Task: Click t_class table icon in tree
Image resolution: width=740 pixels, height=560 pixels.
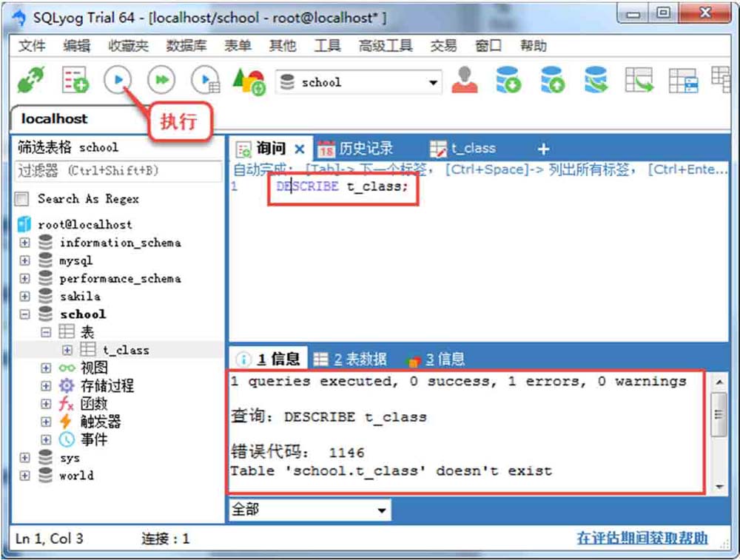Action: click(x=88, y=350)
